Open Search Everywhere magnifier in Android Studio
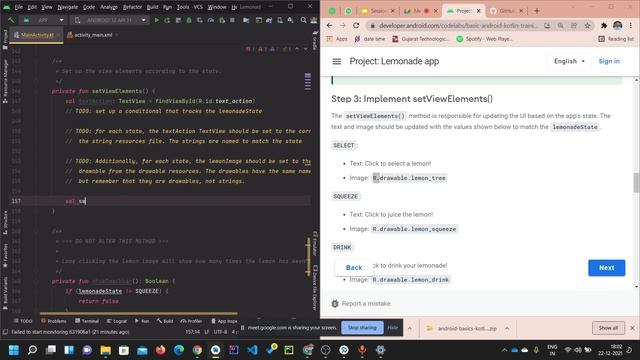The width and height of the screenshot is (640, 360). click(x=303, y=20)
